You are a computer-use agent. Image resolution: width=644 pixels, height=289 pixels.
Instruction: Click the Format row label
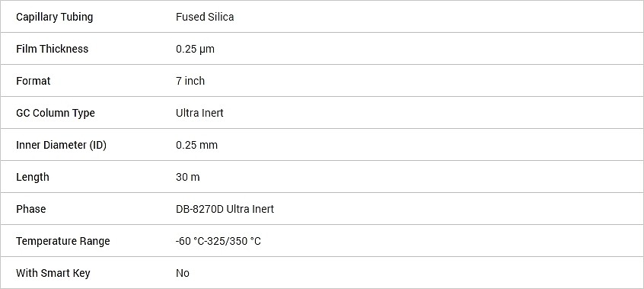click(x=33, y=81)
